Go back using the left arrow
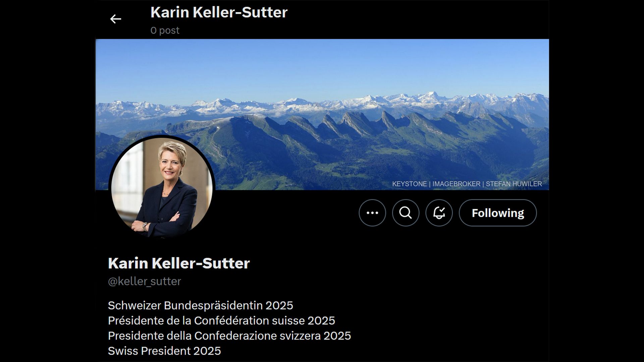Screen dimensions: 644x362 tap(116, 19)
